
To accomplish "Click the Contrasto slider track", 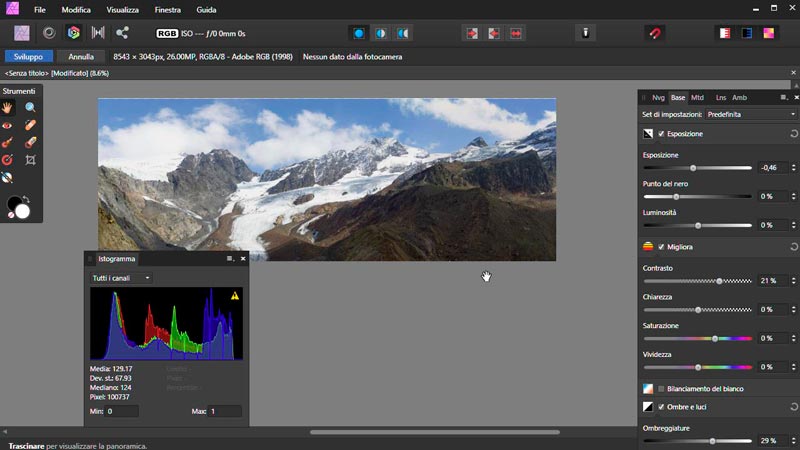I will tap(697, 281).
